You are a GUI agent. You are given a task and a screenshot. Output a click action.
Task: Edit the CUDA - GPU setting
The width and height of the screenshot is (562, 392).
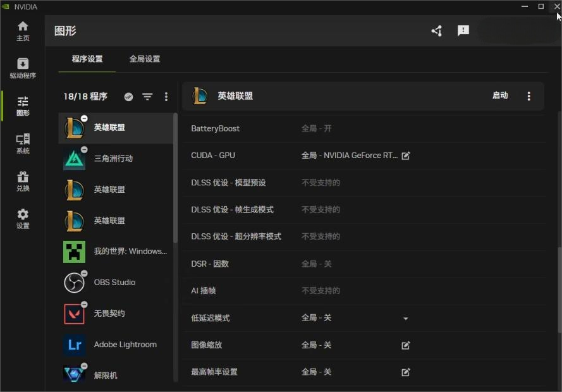406,156
